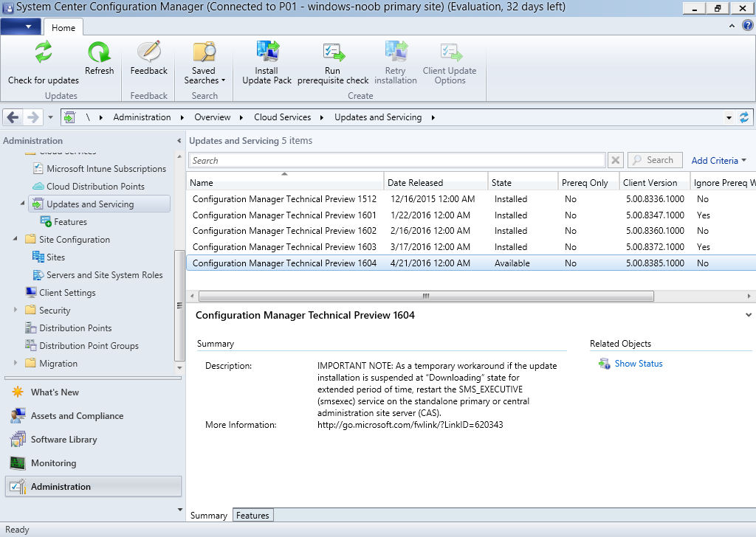Open the Feedback pencil icon
The image size is (756, 537).
click(x=149, y=52)
